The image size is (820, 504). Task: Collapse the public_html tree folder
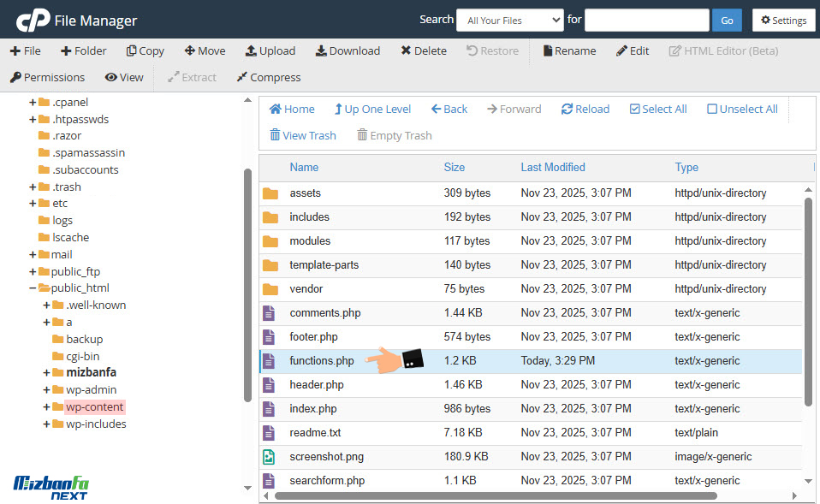[x=33, y=288]
